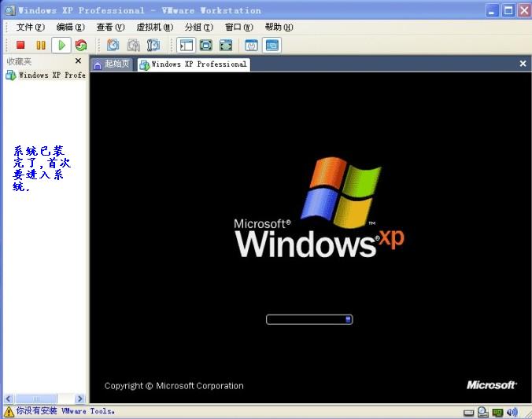Screen dimensions: 532x419
Task: Close the 收藏夹 favorites panel
Action: 78,61
